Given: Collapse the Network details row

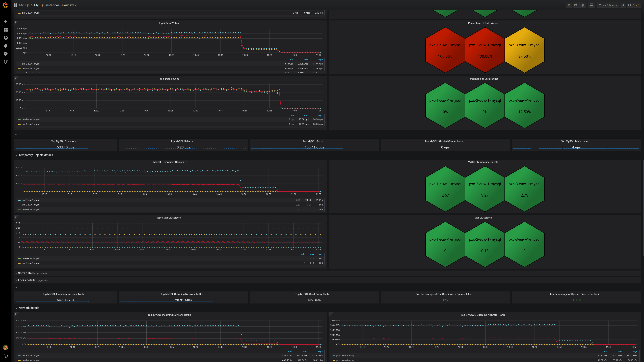Looking at the screenshot, I should (29, 308).
